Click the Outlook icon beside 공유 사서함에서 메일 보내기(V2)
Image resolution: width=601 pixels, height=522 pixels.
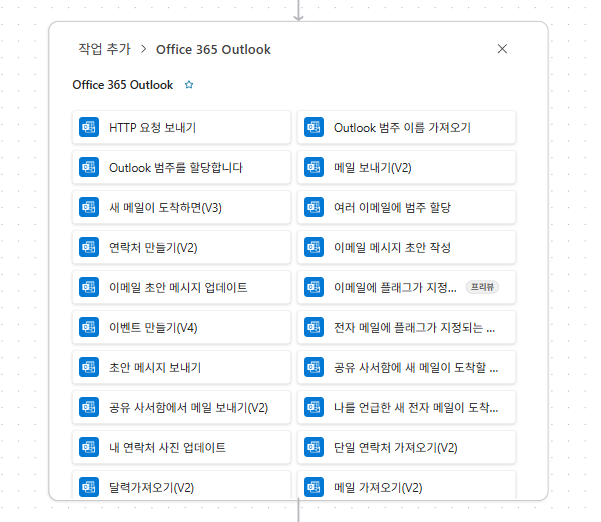coord(89,407)
